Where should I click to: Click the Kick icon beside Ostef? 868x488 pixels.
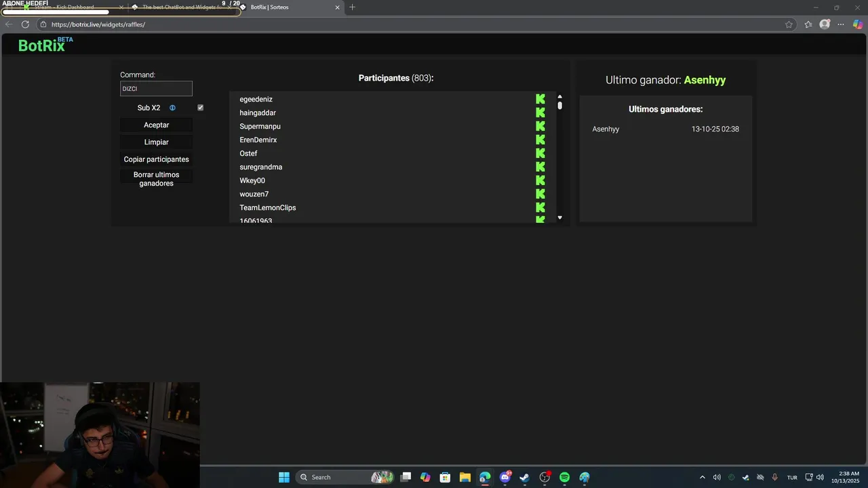540,153
